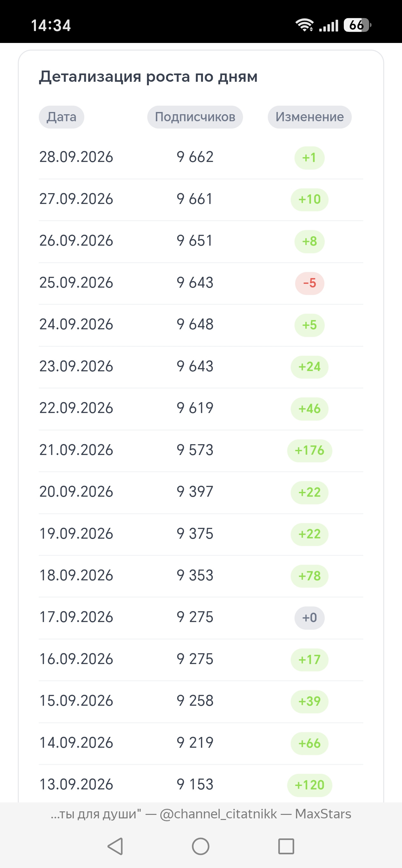Tap the cellular signal bars icon
The height and width of the screenshot is (868, 402).
pos(329,25)
